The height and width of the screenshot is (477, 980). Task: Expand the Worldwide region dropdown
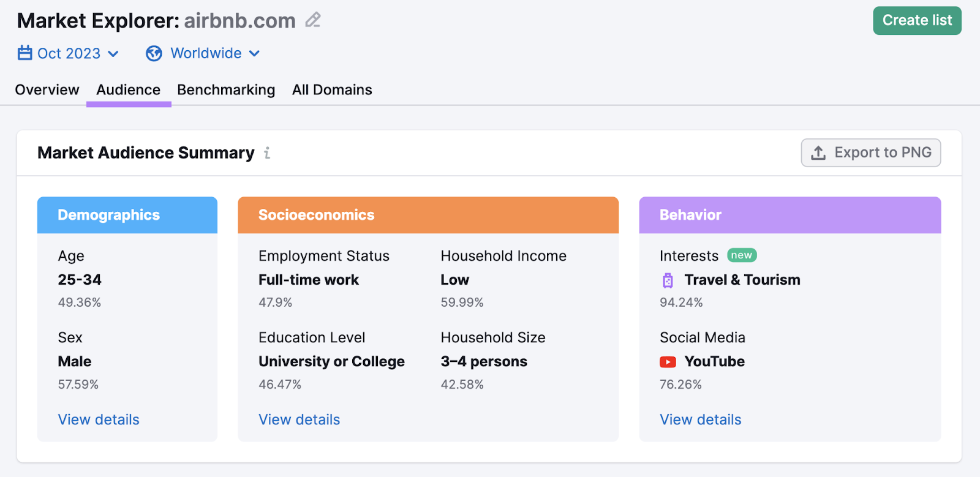coord(203,53)
